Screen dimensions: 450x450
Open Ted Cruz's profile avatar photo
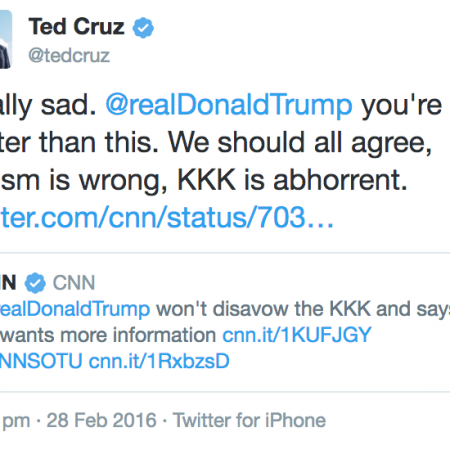pos(6,39)
